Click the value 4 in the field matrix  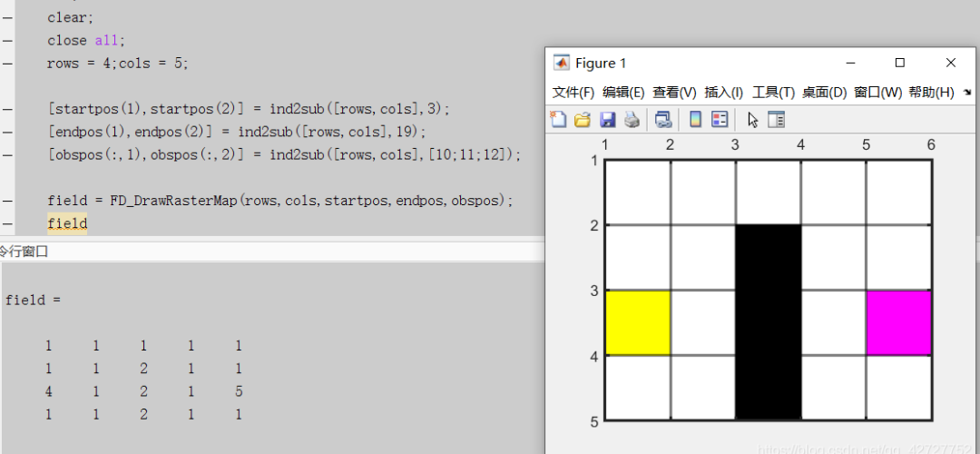tap(48, 391)
